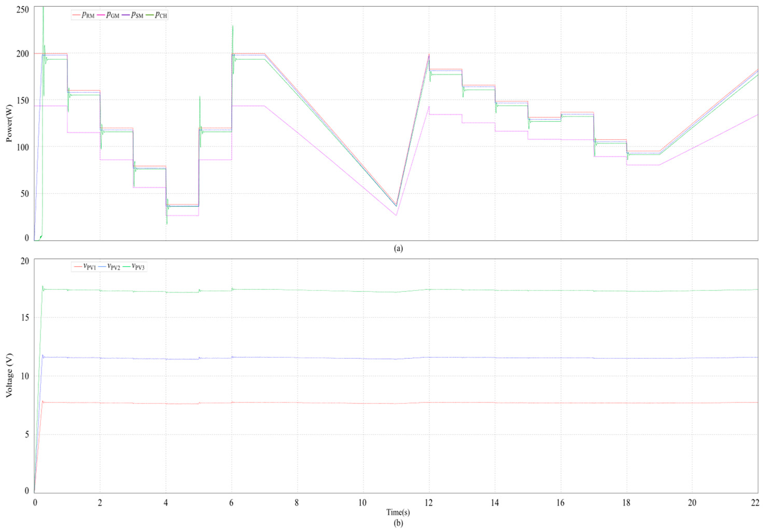Screen dimensions: 767x532
Task: Click the Power(W) y-axis label
Action: (x=9, y=124)
